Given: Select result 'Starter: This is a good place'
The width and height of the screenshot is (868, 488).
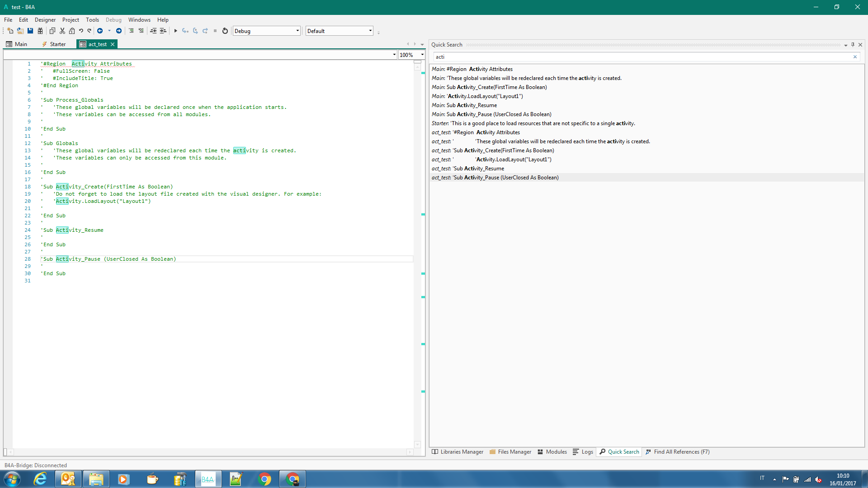Looking at the screenshot, I should [x=533, y=123].
